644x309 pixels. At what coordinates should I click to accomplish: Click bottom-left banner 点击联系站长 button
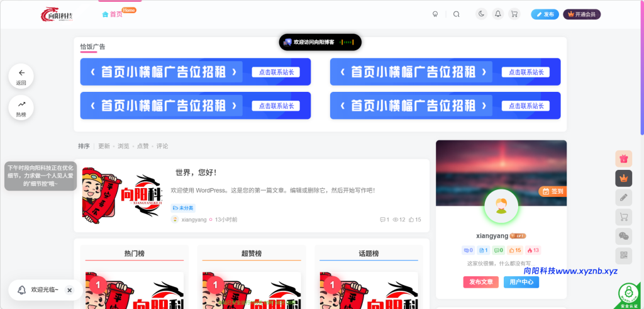coord(276,106)
